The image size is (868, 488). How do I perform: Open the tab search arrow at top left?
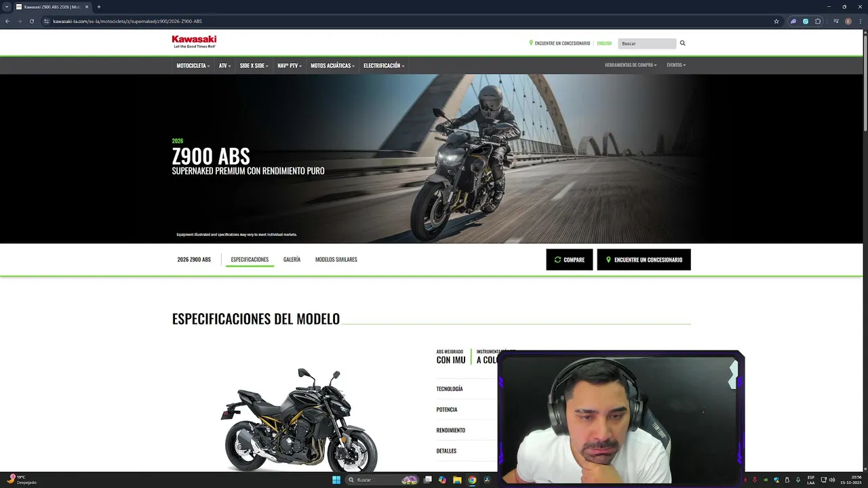[7, 7]
